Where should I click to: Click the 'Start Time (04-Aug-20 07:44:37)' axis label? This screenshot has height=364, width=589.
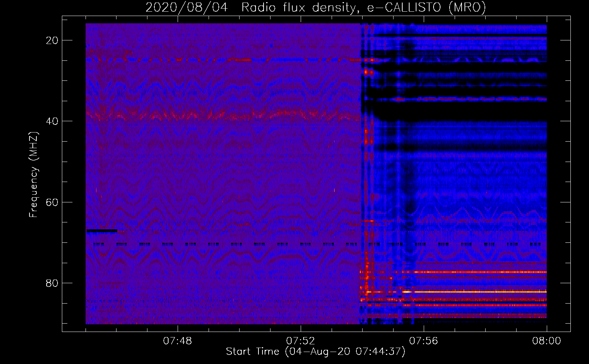[x=316, y=352]
